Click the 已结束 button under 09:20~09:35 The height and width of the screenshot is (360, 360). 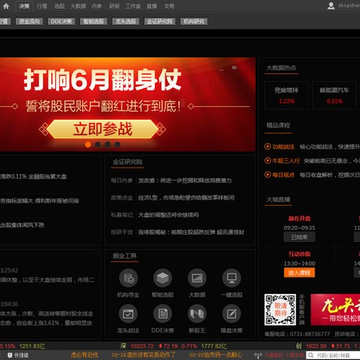click(x=299, y=237)
